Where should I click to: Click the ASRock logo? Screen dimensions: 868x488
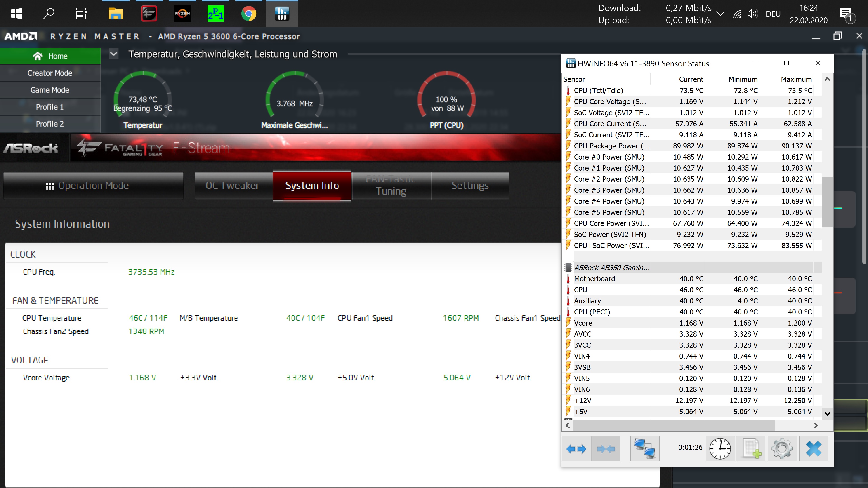pos(31,148)
